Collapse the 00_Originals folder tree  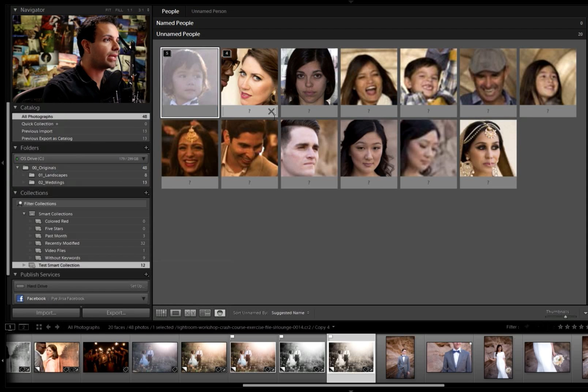coord(17,168)
